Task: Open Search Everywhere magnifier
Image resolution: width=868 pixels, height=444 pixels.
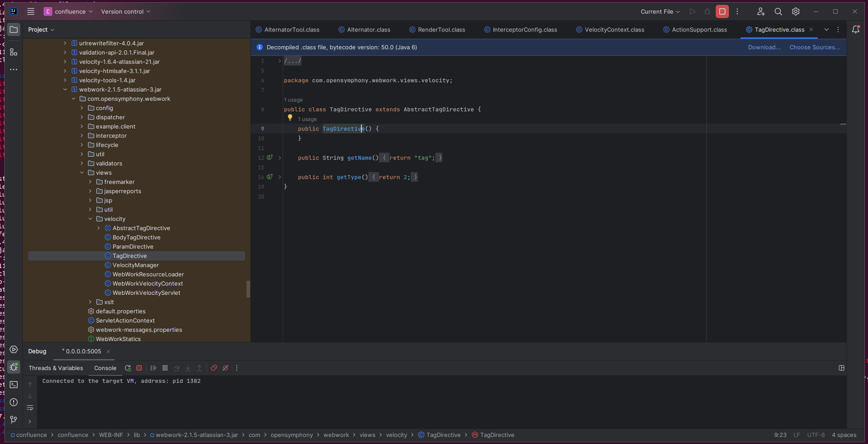Action: 778,11
